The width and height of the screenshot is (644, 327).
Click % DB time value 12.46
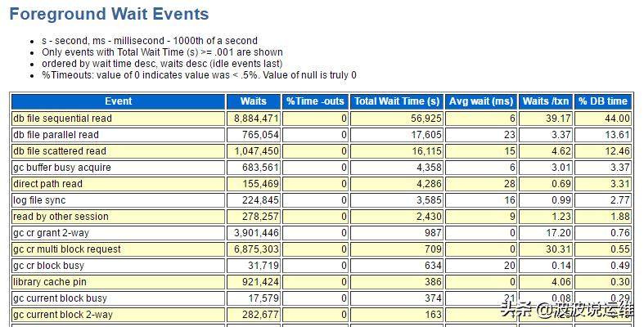click(x=617, y=151)
